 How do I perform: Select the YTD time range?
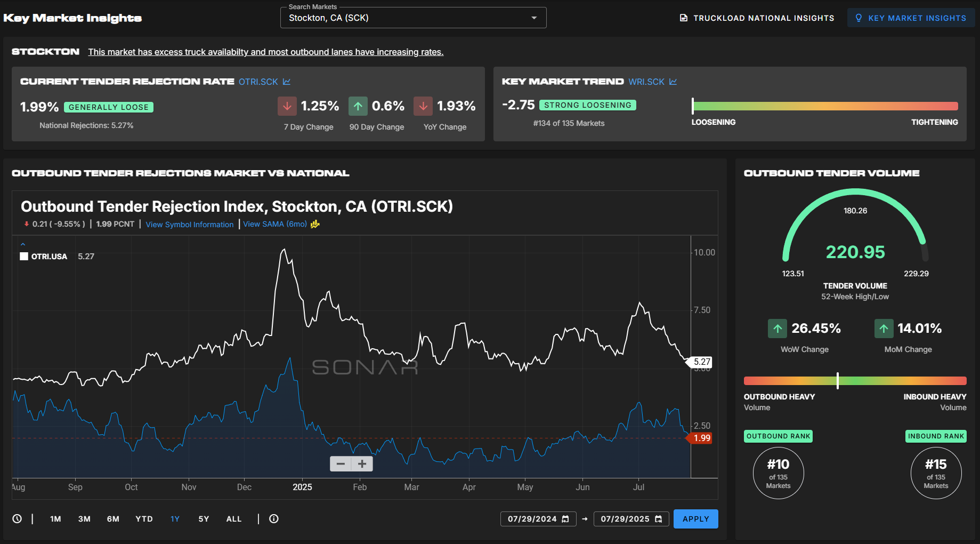[144, 519]
